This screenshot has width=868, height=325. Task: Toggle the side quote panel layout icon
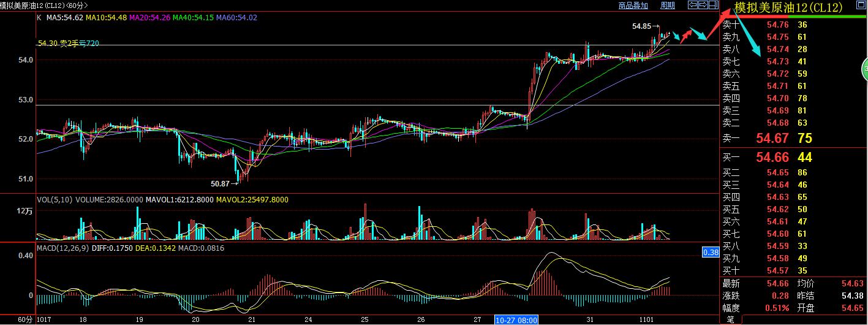click(x=714, y=5)
